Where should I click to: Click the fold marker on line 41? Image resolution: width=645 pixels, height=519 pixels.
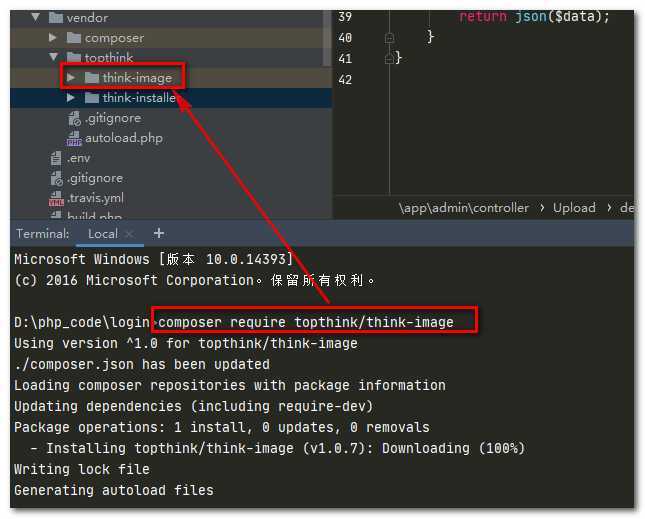[x=389, y=59]
